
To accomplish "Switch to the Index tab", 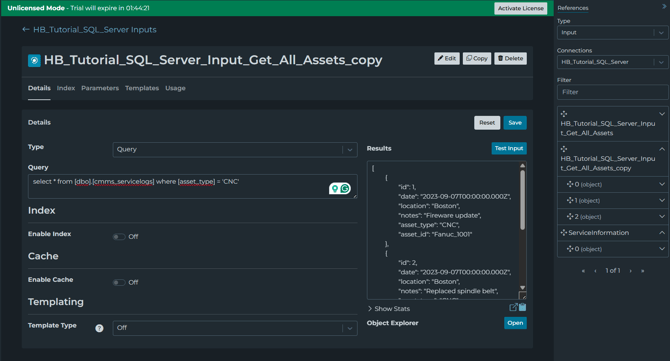I will tap(66, 88).
